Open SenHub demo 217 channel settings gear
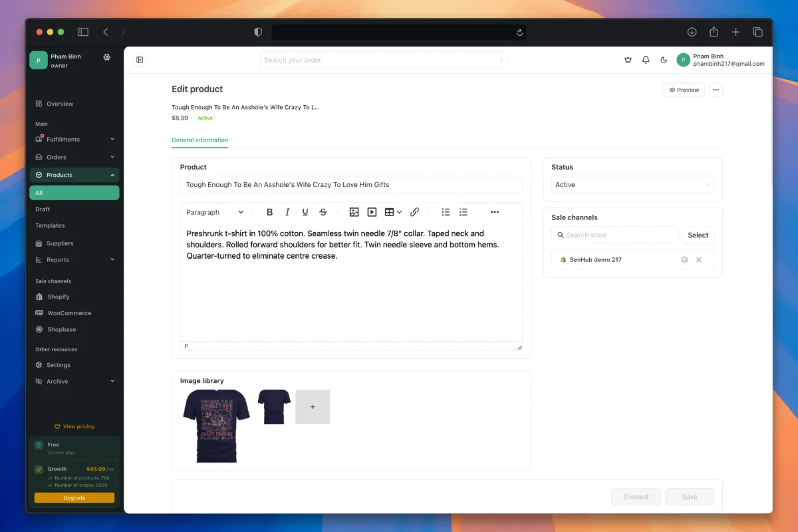The image size is (798, 532). pos(684,259)
